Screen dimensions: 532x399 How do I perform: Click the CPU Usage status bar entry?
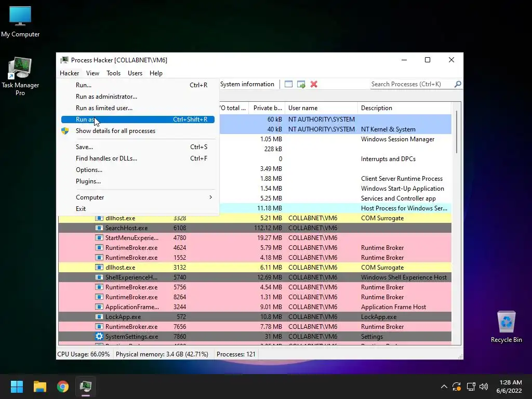[x=84, y=354]
